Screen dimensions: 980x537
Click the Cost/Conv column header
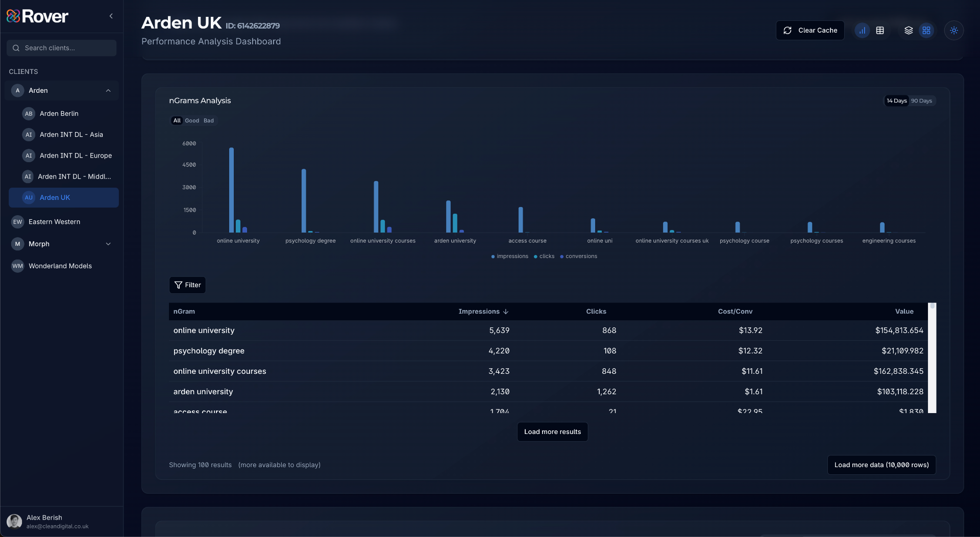(x=735, y=312)
